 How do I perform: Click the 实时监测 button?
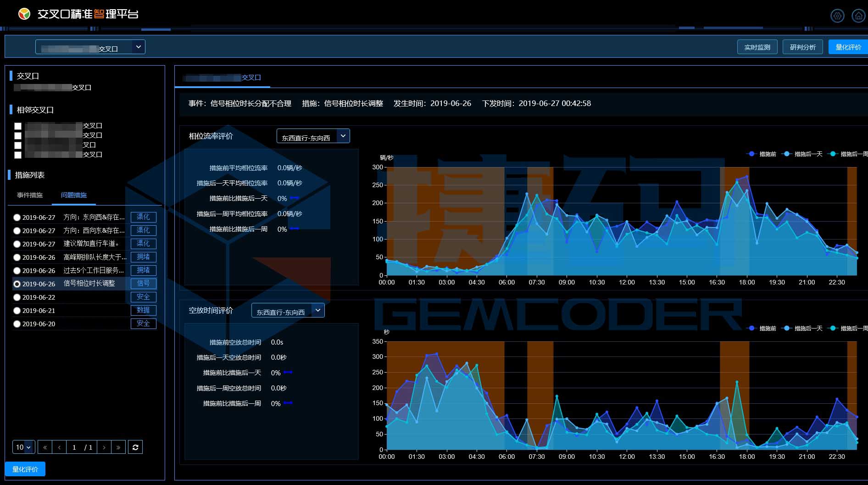pos(757,47)
